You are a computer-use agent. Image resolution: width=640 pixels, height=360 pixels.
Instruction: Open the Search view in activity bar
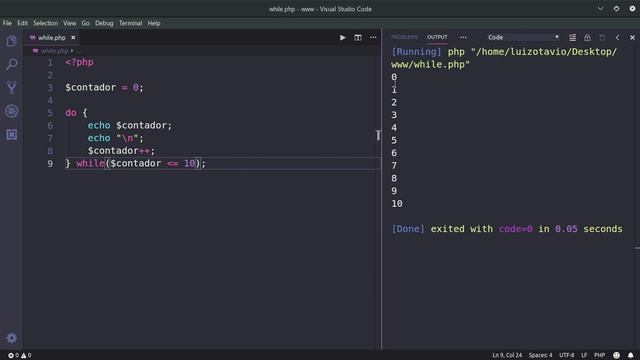11,64
